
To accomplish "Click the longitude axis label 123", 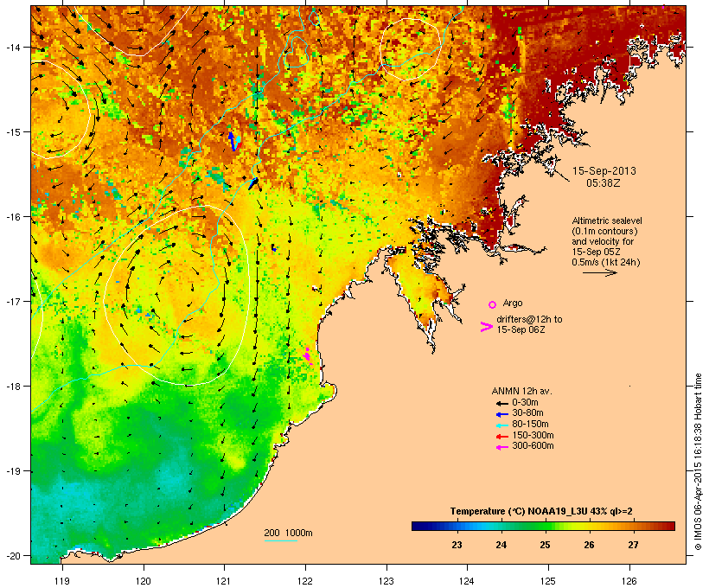I will 386,581.
